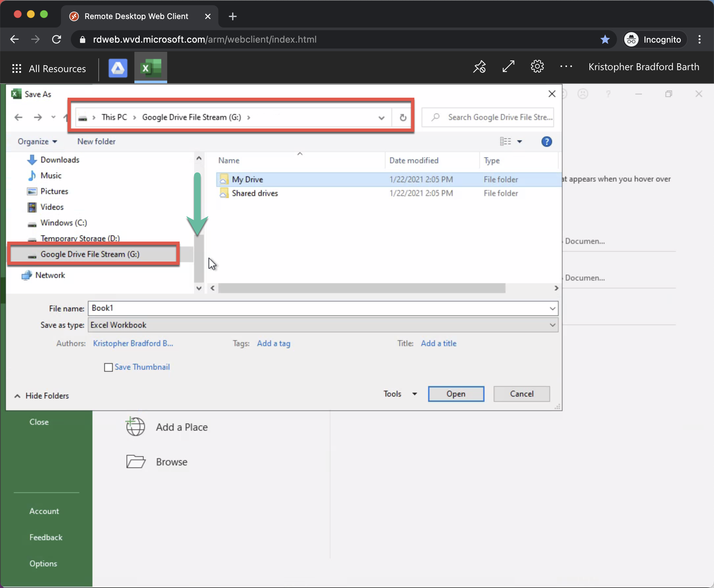Viewport: 714px width, 588px height.
Task: Select the Shared drives folder
Action: click(255, 193)
